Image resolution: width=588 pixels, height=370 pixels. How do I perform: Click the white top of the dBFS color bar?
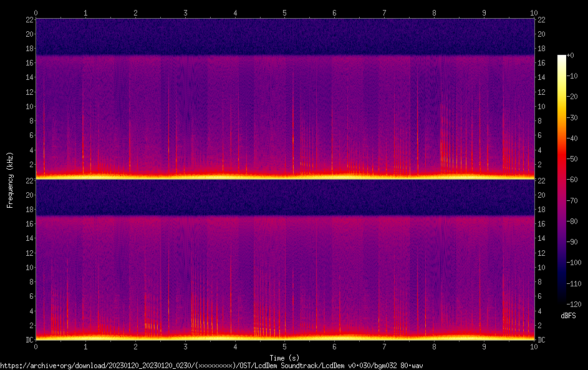tap(562, 57)
